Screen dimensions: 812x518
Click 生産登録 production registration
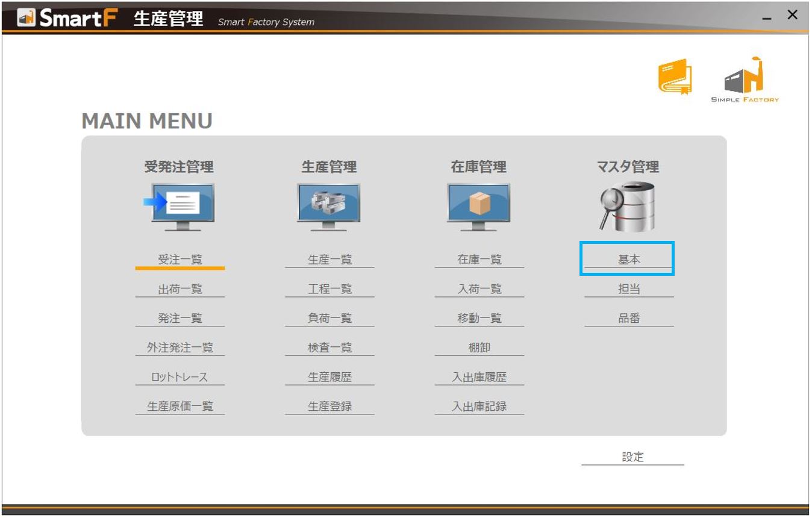tap(329, 407)
